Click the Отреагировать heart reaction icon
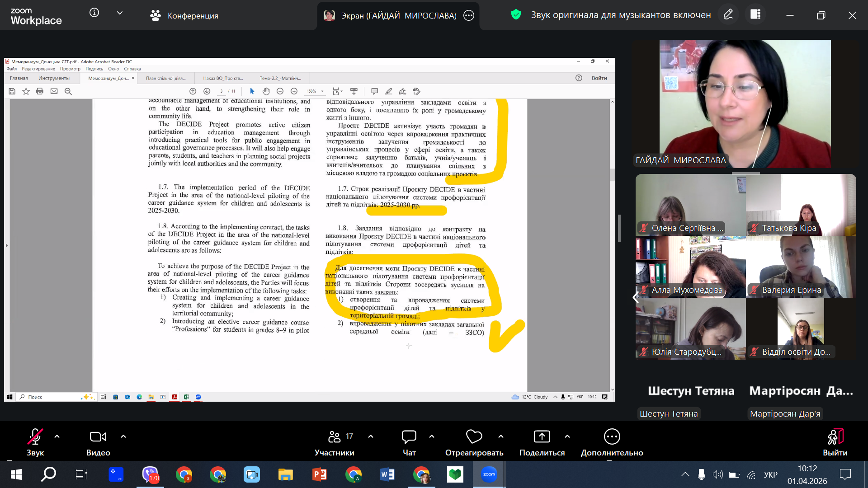Image resolution: width=868 pixels, height=488 pixels. coord(474,437)
